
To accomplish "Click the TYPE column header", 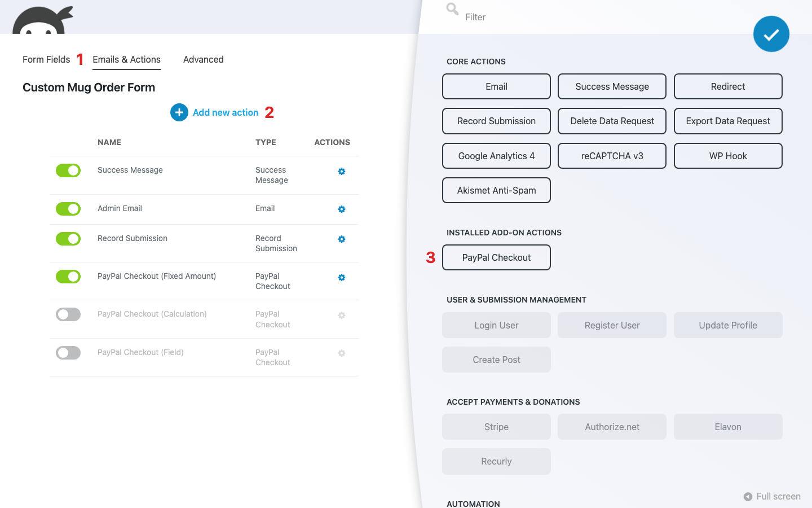I will (x=266, y=142).
